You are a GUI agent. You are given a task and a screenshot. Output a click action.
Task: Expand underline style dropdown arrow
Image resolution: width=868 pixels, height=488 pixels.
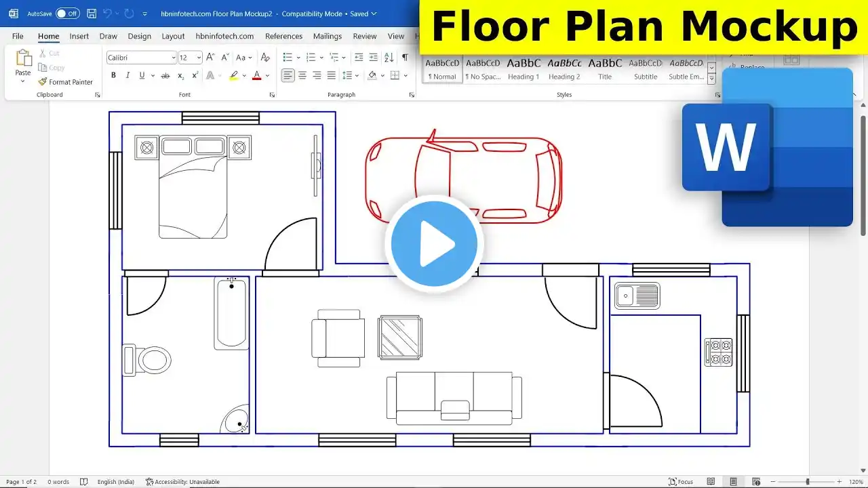[x=151, y=75]
